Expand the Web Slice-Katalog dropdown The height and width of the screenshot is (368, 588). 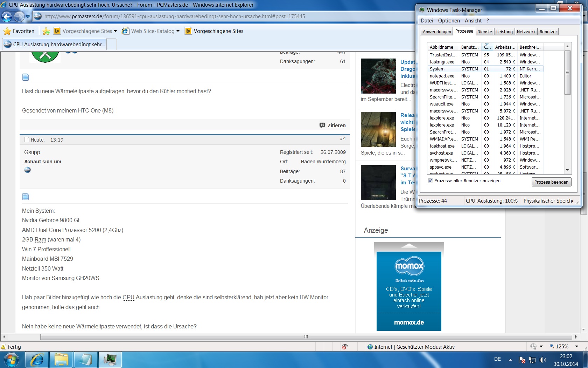coord(178,31)
